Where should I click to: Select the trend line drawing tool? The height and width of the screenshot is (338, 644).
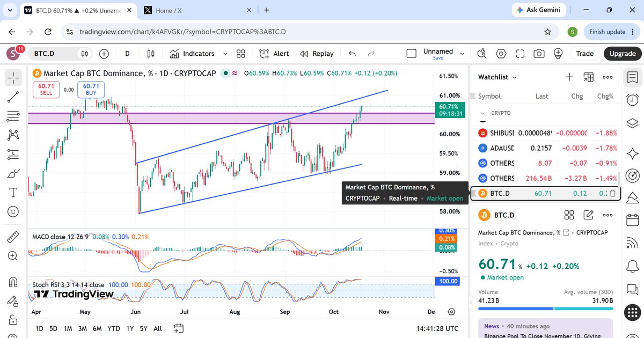tap(13, 97)
